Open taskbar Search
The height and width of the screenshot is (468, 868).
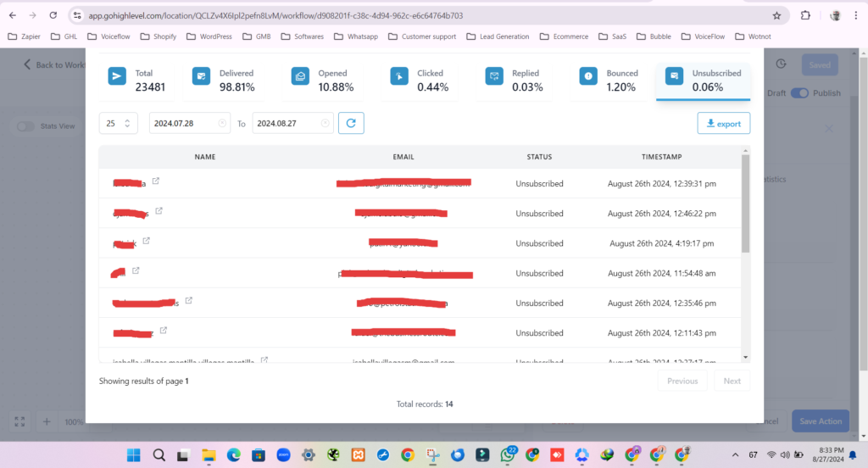tap(159, 455)
